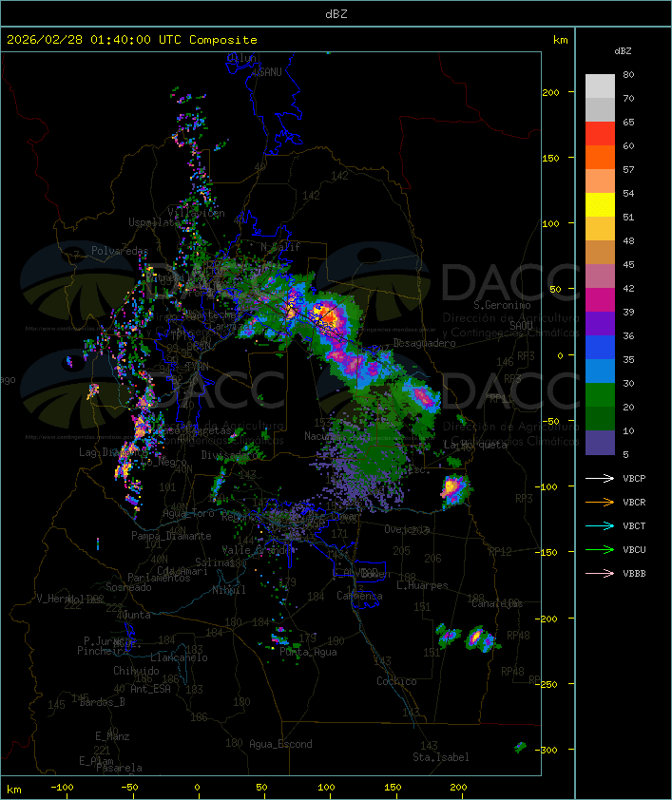Pick the green 20-30 dBZ swatch
Viewport: 672px width, 800px height.
coord(600,395)
